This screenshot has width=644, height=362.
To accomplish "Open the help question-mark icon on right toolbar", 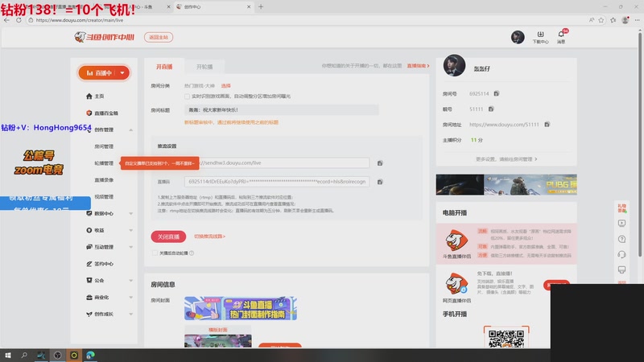I will [621, 239].
